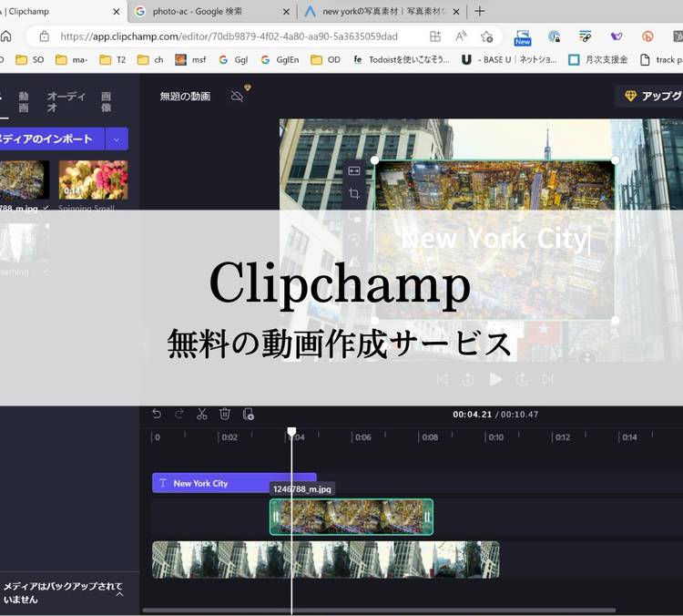Click the split screen icon in address bar
This screenshot has width=683, height=616.
[435, 36]
